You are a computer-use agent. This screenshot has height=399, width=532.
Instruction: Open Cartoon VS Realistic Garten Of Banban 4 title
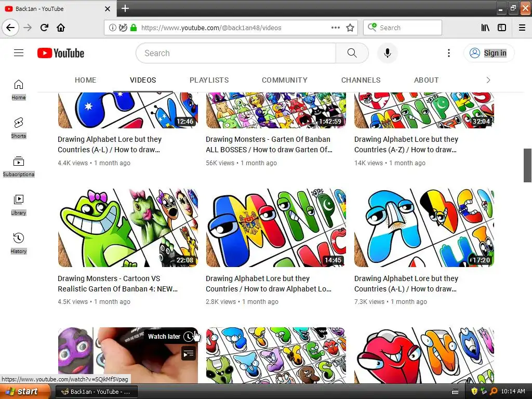click(117, 284)
